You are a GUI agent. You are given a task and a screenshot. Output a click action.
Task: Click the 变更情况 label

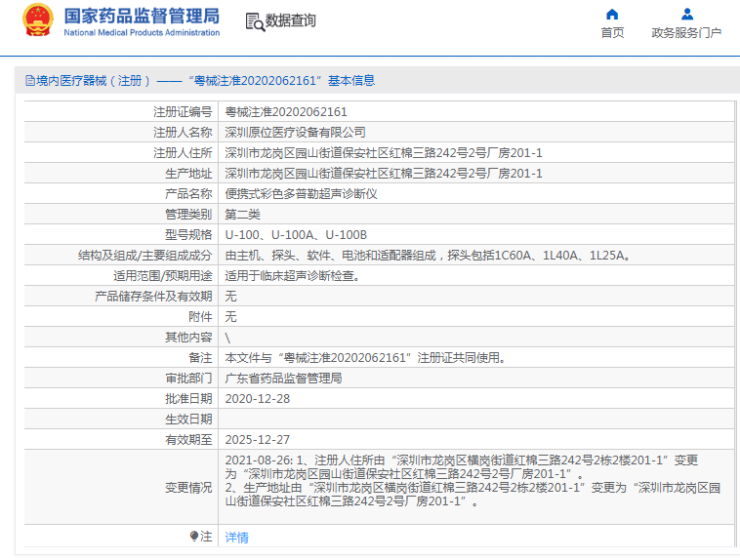(188, 488)
